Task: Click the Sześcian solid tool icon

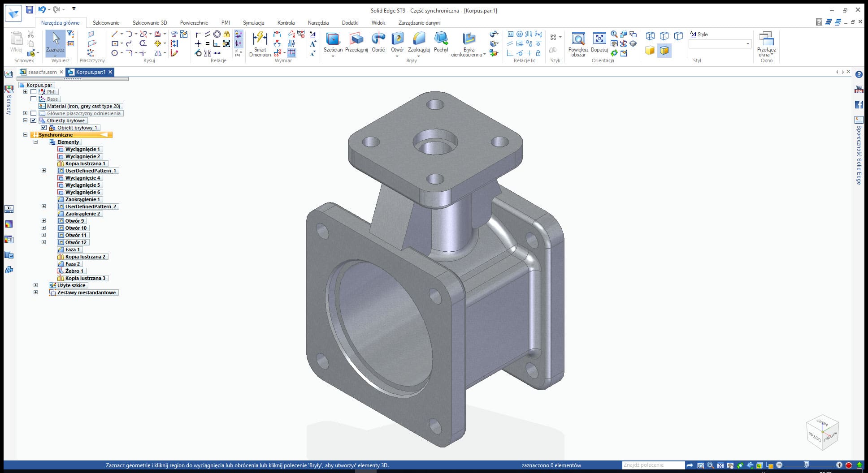Action: tap(333, 39)
